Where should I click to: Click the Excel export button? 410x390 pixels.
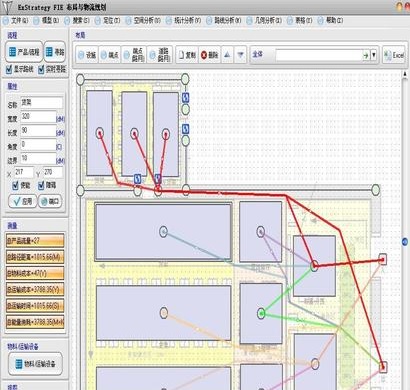click(394, 55)
